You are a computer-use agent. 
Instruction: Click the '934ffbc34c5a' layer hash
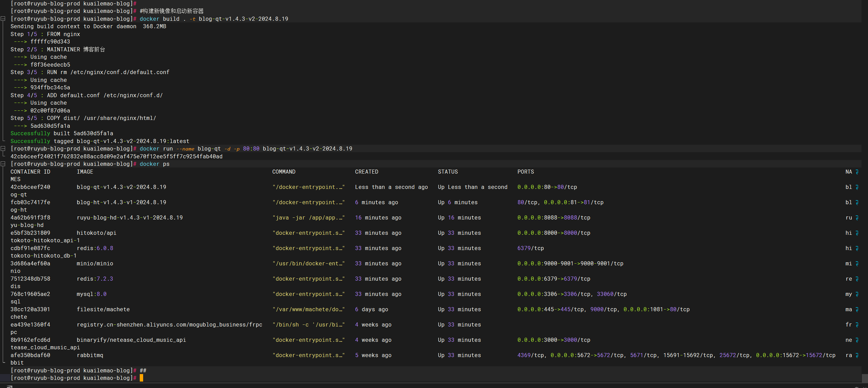(x=50, y=88)
